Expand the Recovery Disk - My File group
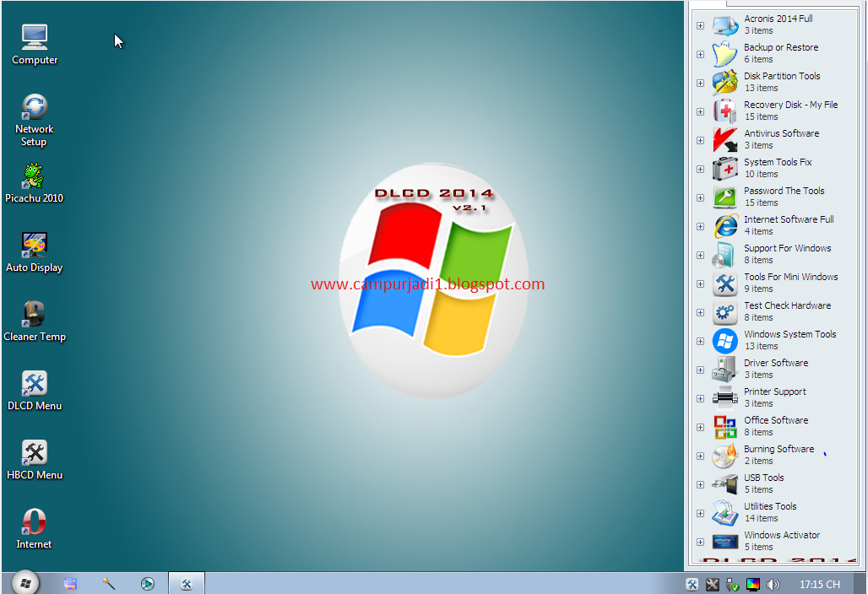The height and width of the screenshot is (594, 868). 700,111
